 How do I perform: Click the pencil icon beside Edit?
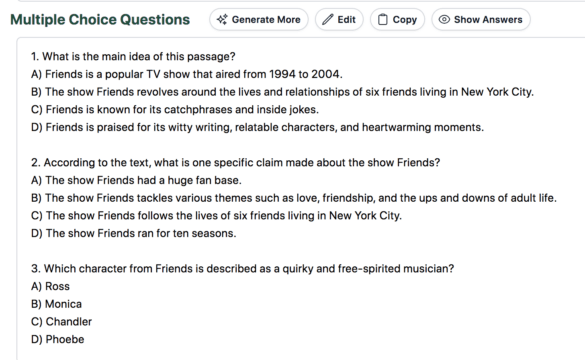pos(327,19)
